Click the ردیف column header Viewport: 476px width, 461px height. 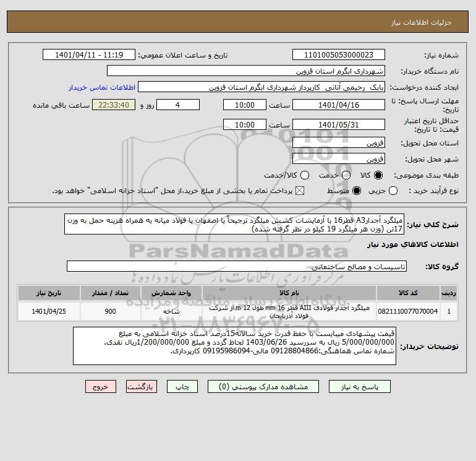point(449,293)
